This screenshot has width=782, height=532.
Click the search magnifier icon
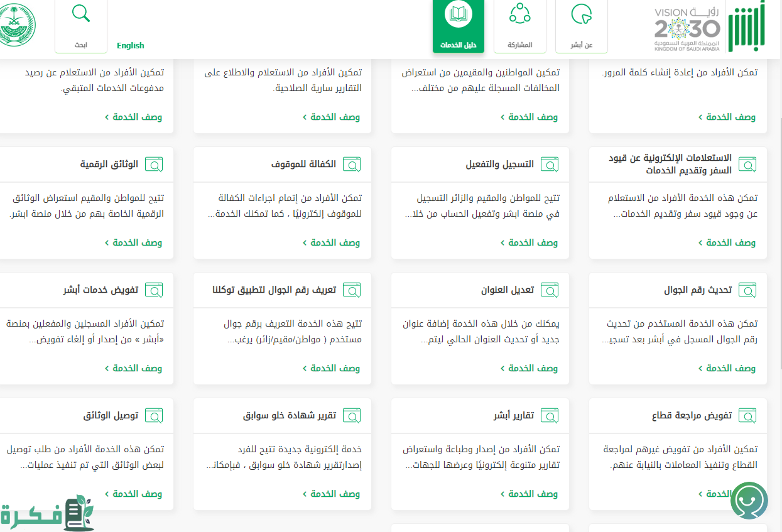(x=80, y=14)
